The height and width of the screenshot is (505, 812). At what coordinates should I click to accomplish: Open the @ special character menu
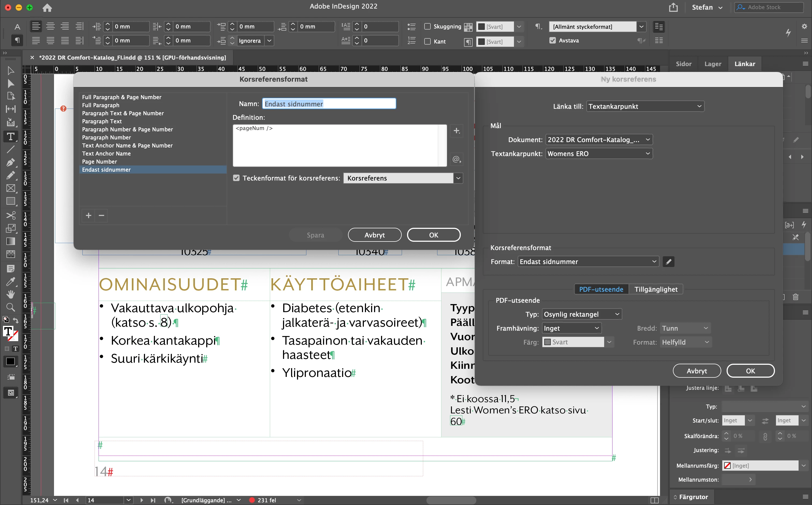coord(456,159)
